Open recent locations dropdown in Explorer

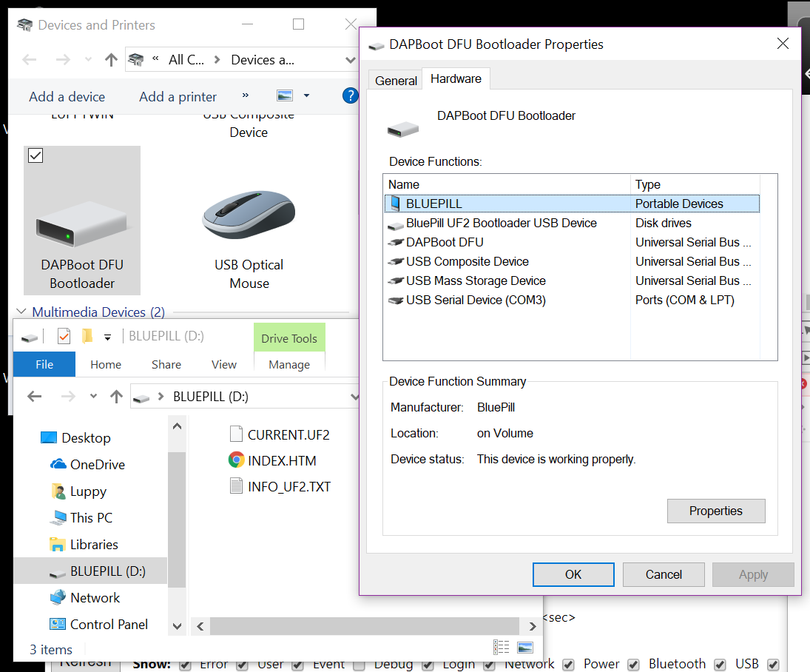(x=93, y=397)
